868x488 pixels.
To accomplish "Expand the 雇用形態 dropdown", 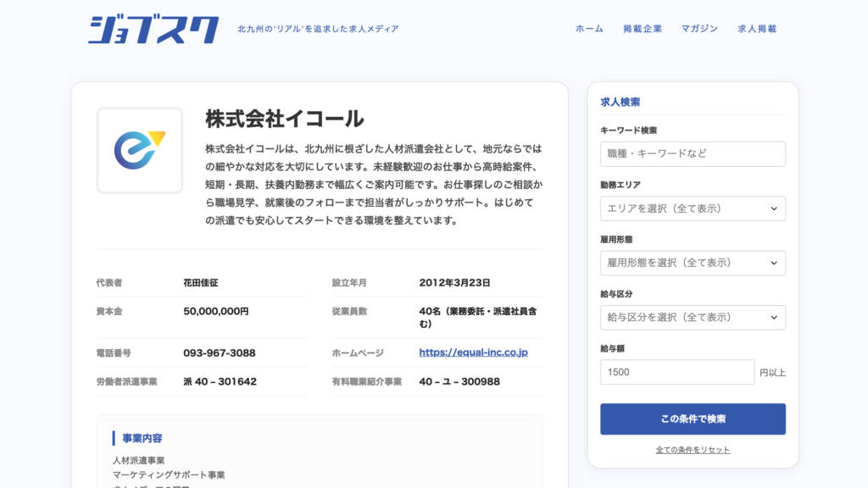I will tap(693, 263).
